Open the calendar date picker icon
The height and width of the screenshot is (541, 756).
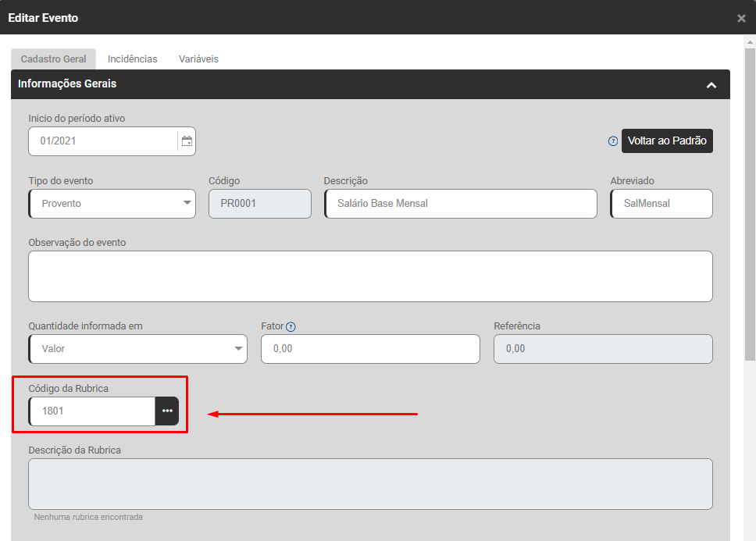click(187, 141)
